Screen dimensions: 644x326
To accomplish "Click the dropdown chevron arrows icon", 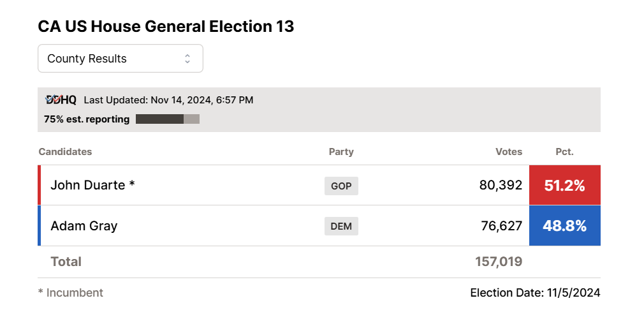I will tap(187, 59).
